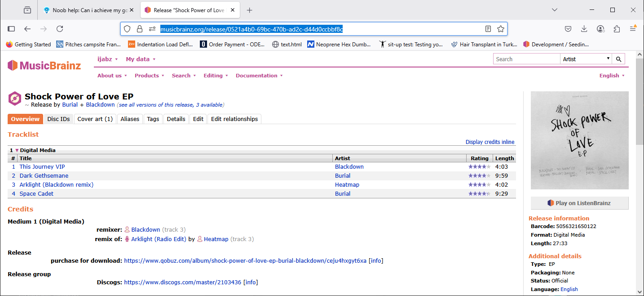Switch to the Aliases tab
The image size is (644, 296).
pos(130,119)
